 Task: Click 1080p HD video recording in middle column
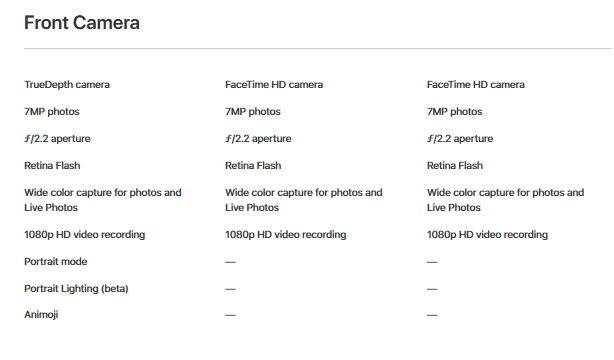[285, 235]
